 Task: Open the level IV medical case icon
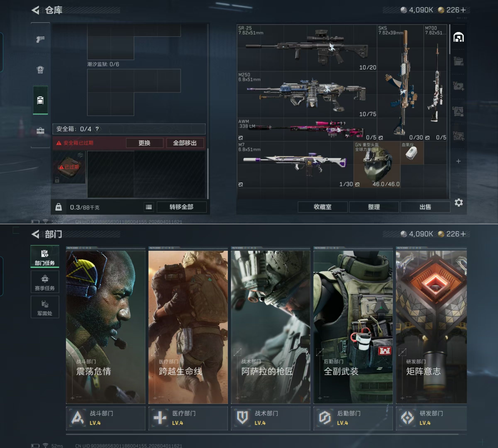pos(458,86)
